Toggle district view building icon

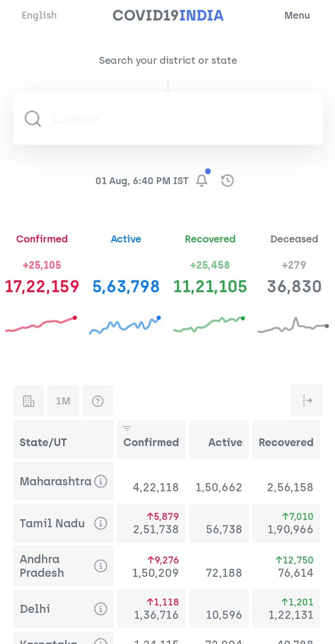point(28,401)
